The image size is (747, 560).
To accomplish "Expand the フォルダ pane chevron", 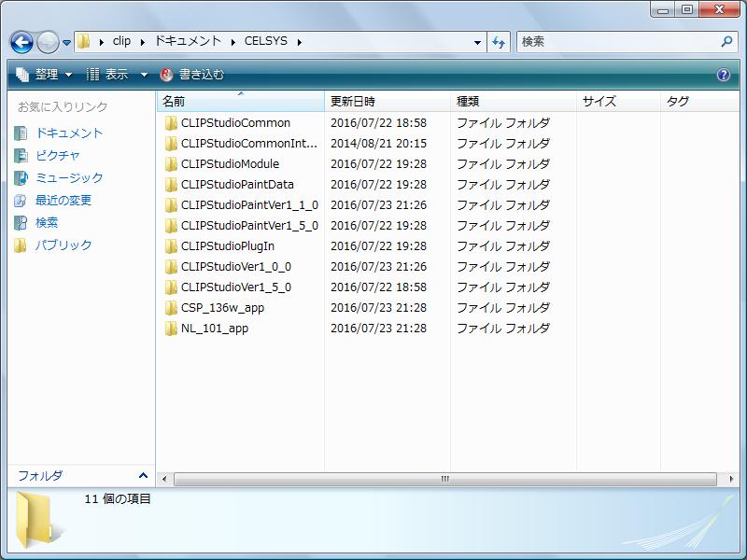I will tap(143, 475).
